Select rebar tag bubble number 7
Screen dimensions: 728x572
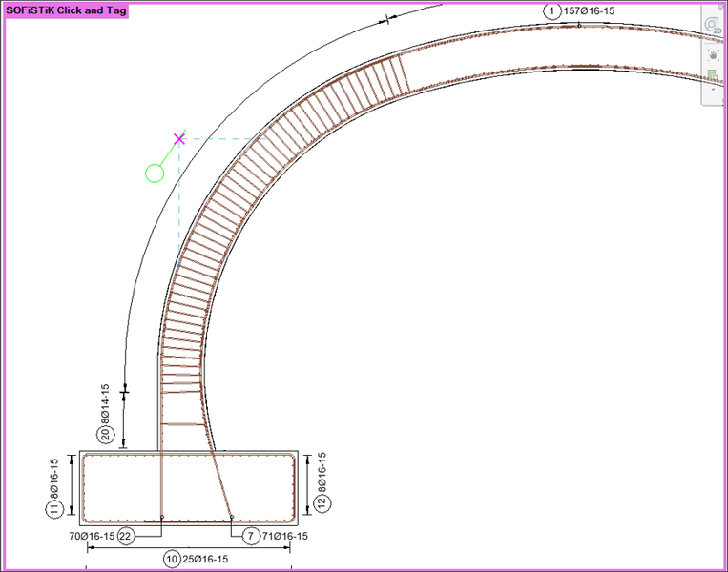[251, 537]
